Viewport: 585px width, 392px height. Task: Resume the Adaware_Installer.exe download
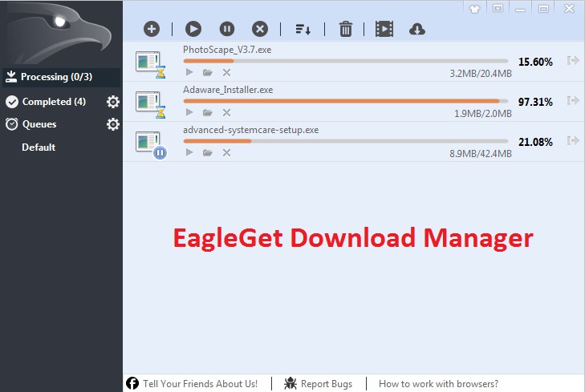[189, 112]
